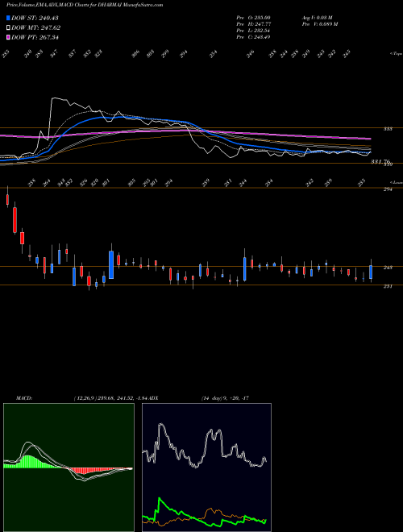This screenshot has height=532, width=403.
Task: Click the 333 price level label
Action: click(388, 129)
